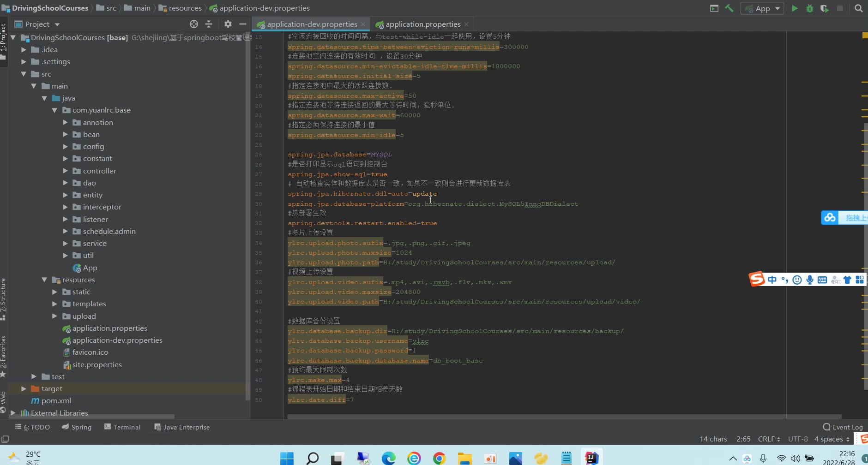Viewport: 868px width, 465px height.
Task: Start the Debug bug icon
Action: (x=809, y=8)
